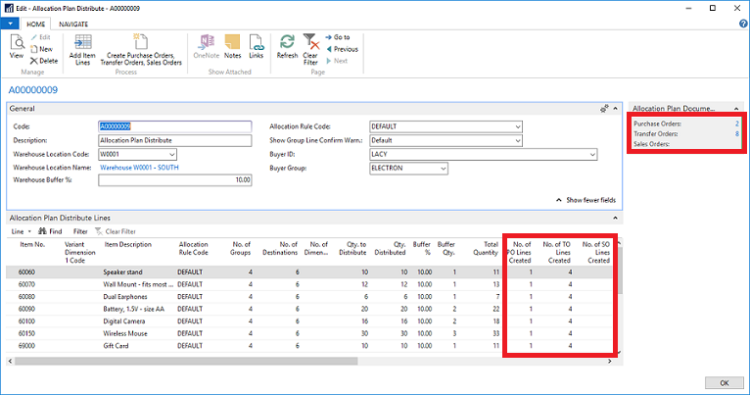
Task: Open Show Group Line Confirm Warn dropdown
Action: click(518, 141)
